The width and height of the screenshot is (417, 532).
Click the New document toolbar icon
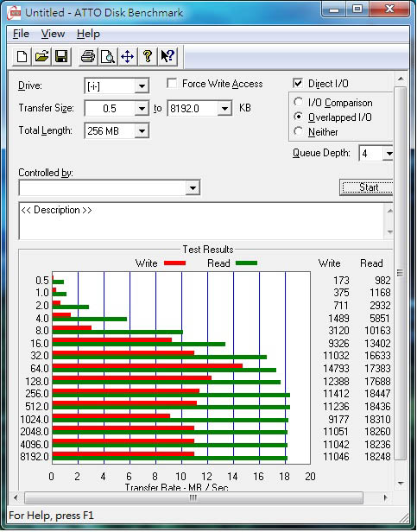click(22, 56)
